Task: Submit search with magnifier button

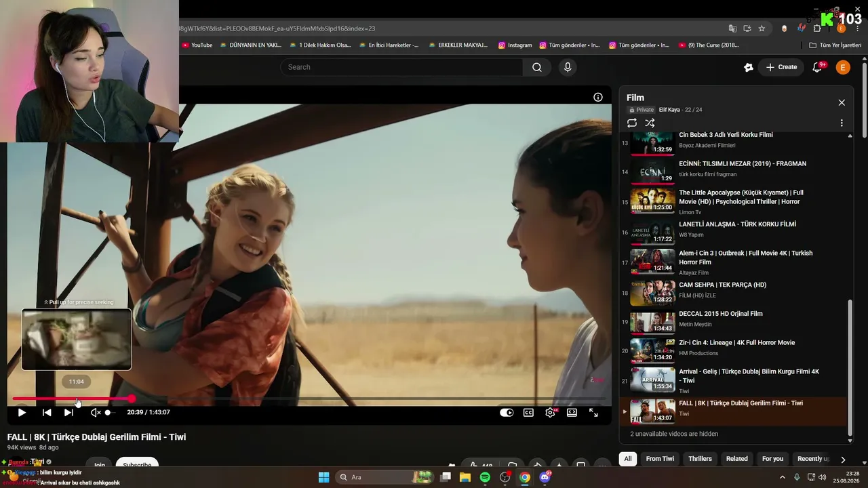Action: click(x=537, y=67)
